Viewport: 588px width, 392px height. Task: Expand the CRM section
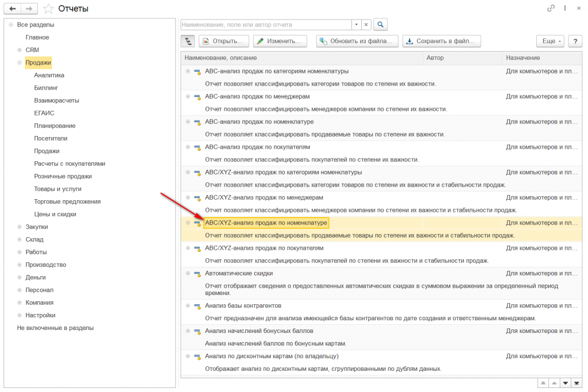tap(20, 50)
